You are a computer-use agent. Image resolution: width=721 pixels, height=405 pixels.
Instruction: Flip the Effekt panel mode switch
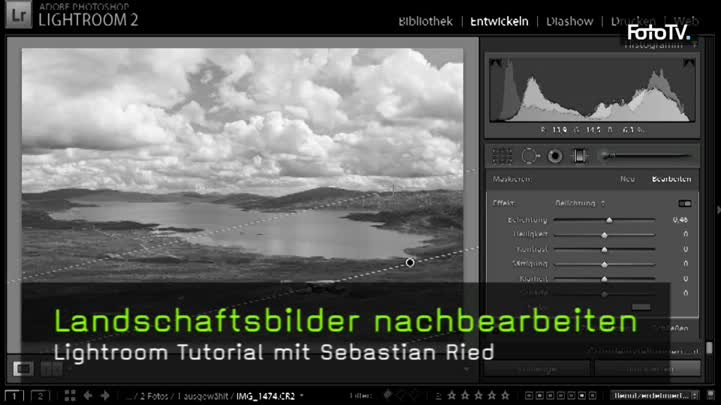(x=685, y=204)
